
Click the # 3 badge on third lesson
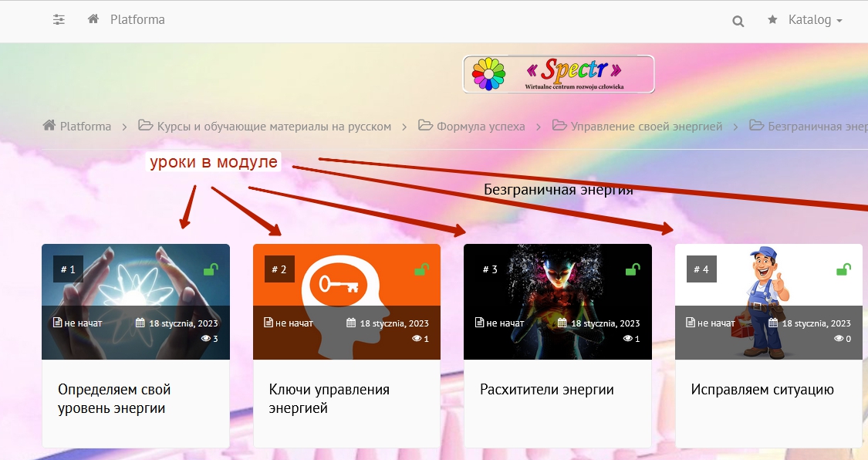(x=490, y=269)
